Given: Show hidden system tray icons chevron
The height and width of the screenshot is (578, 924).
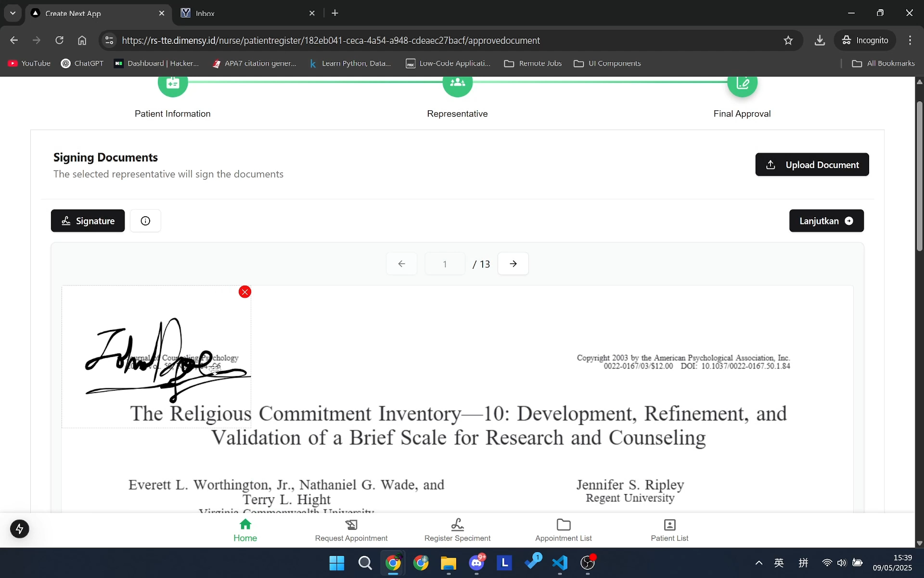Looking at the screenshot, I should click(758, 563).
